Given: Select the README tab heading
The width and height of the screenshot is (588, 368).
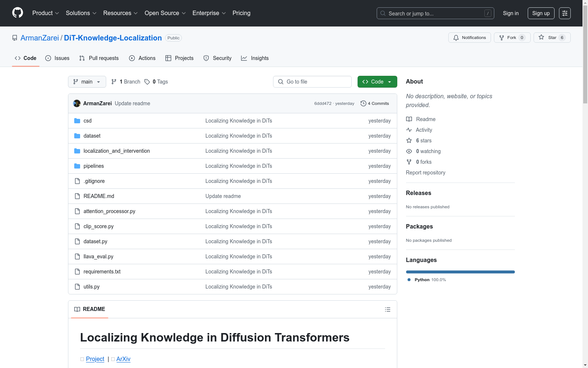Looking at the screenshot, I should tap(90, 309).
